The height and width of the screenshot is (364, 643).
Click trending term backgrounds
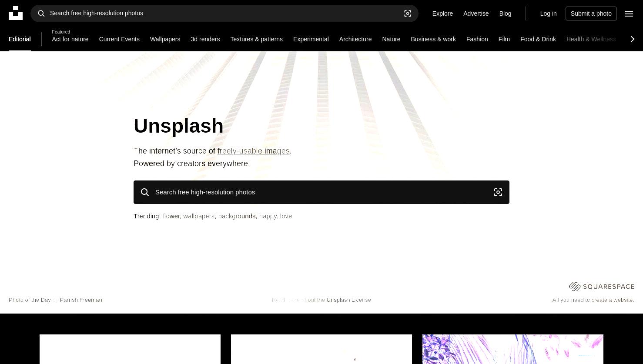tap(237, 216)
